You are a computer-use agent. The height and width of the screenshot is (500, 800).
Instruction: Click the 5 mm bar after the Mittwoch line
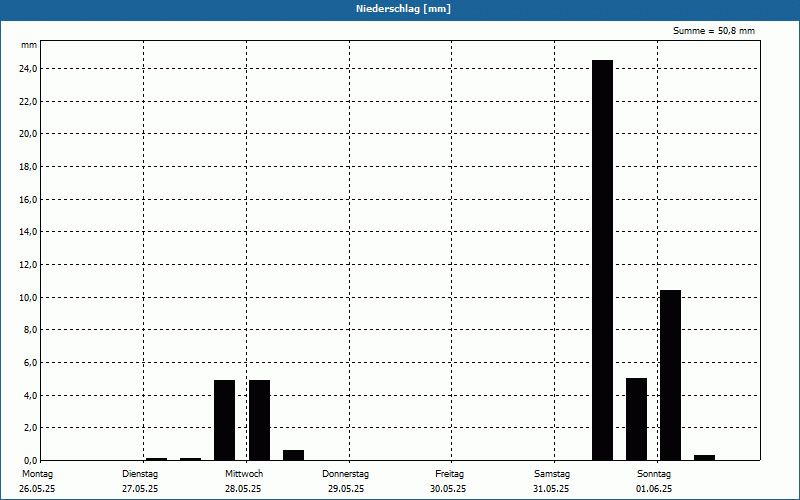click(x=259, y=420)
